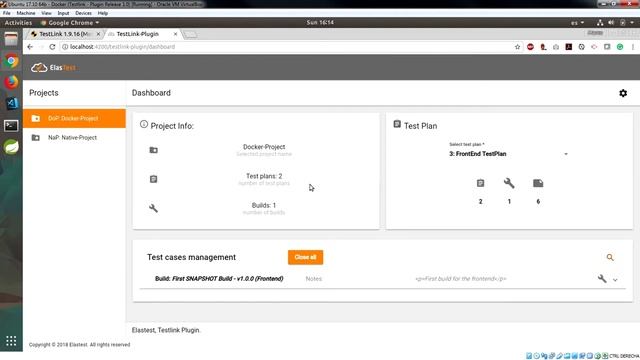
Task: Close the TestLink-Plugin browser tab
Action: point(176,34)
